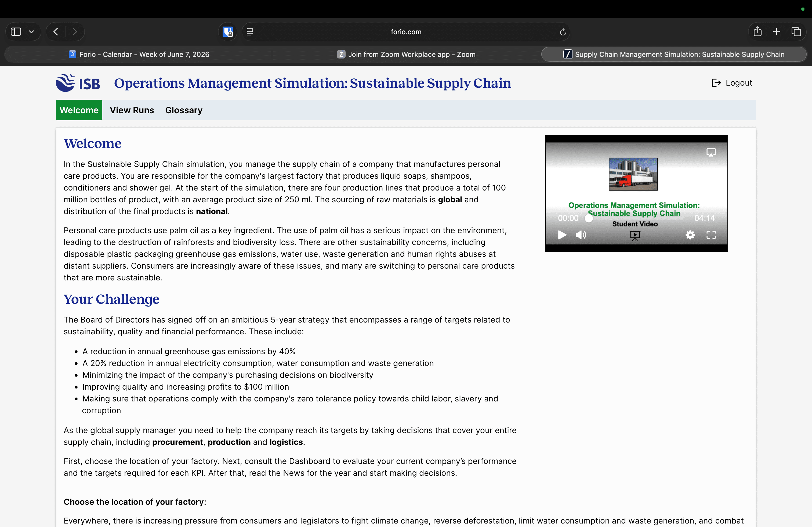Click the video progress slider handle

[x=589, y=218]
